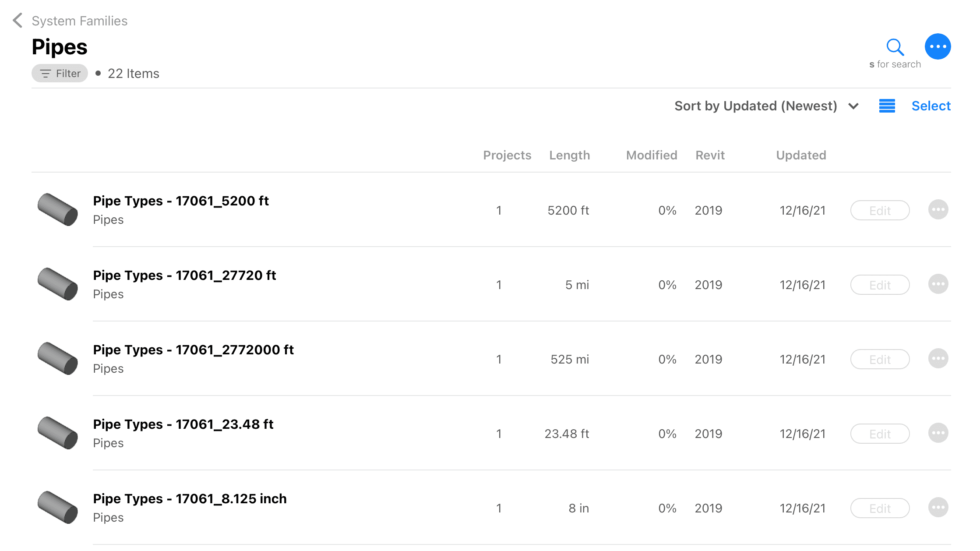Open more actions for 17061_8.125 inch pipe
The image size is (980, 551).
click(938, 508)
